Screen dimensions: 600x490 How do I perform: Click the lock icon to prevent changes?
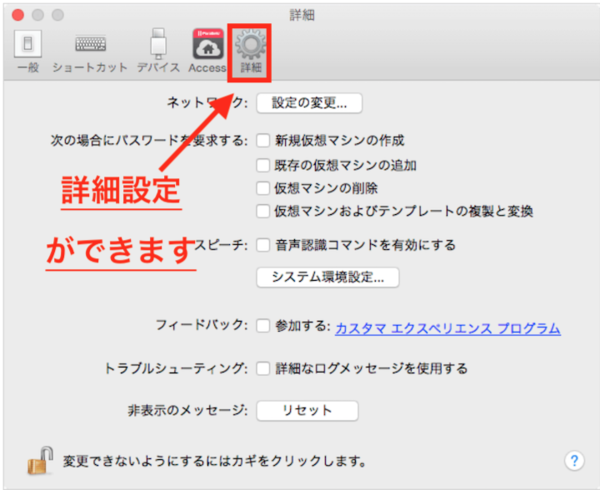40,461
